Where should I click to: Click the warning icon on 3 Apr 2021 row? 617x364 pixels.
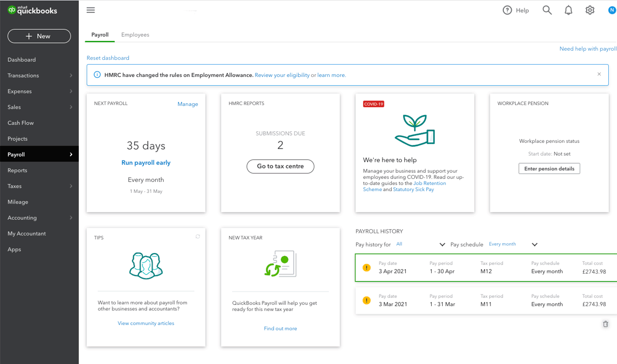click(x=367, y=268)
